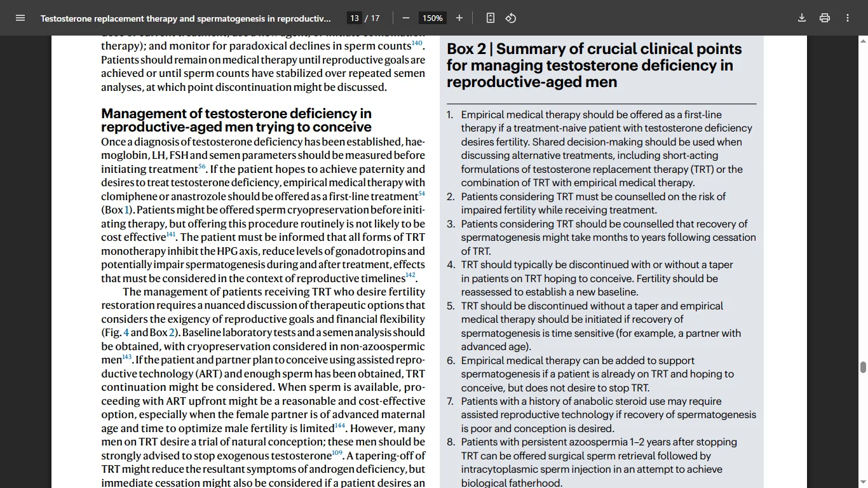Click text 'Once a diagnosis of testosterone deficiency'
The height and width of the screenshot is (488, 868).
coord(202,142)
